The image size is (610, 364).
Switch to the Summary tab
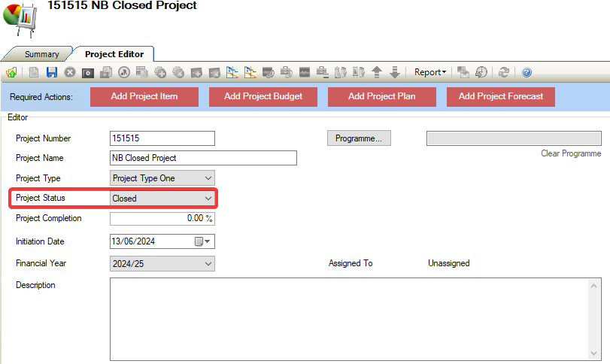click(x=41, y=54)
